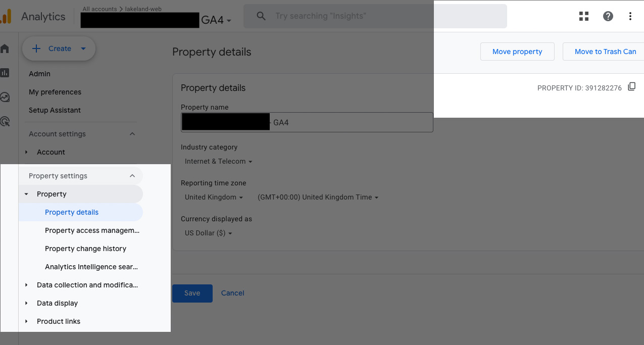This screenshot has height=345, width=644.
Task: Open the Create dropdown button
Action: click(59, 48)
